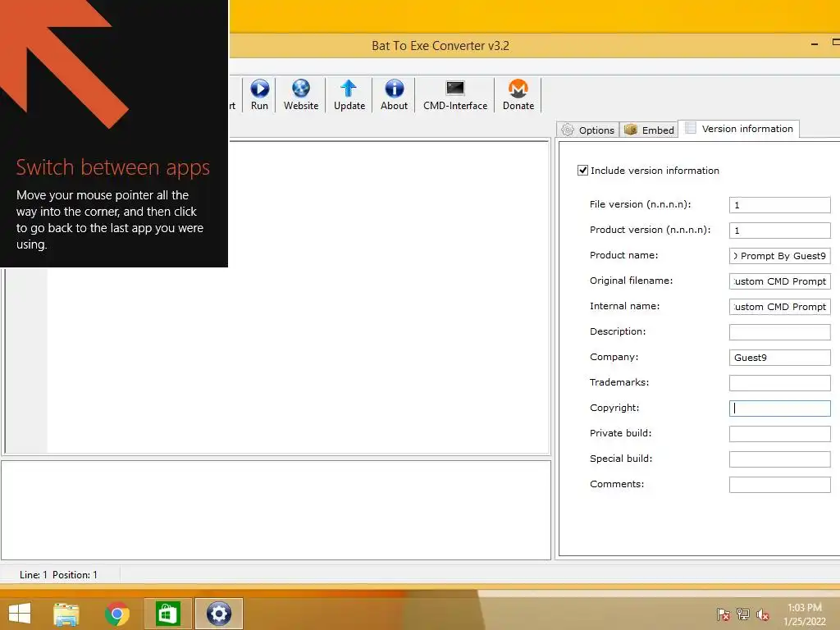Open the About info icon
The width and height of the screenshot is (840, 630).
point(394,95)
